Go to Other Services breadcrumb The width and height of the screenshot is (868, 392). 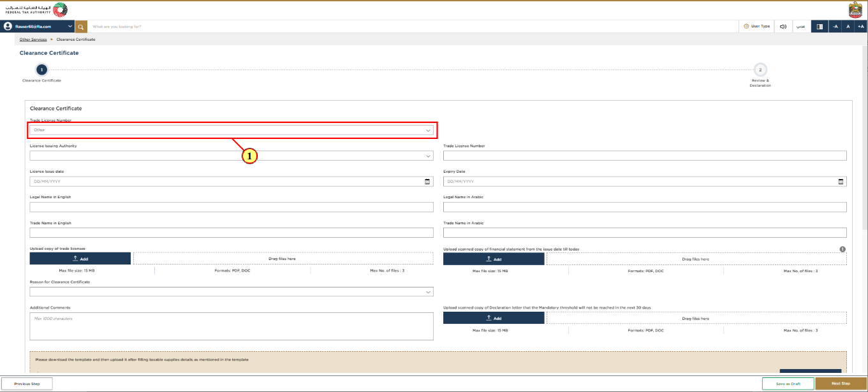coord(33,40)
